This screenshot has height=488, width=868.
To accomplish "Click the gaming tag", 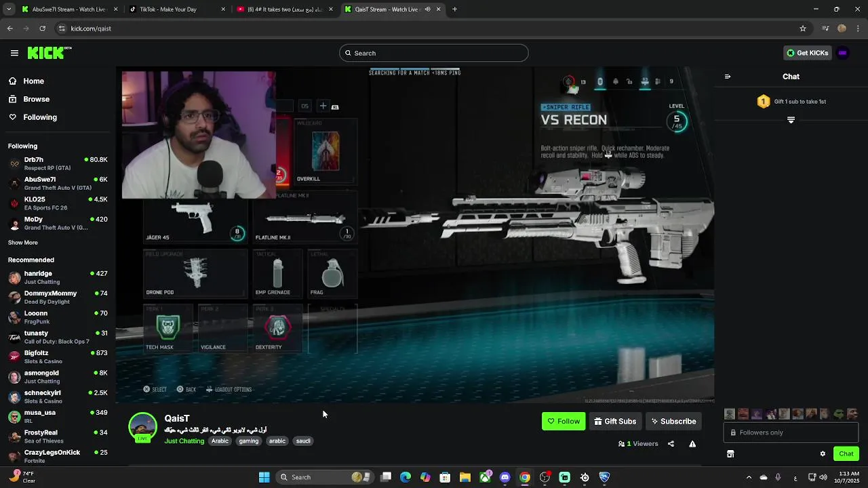I will (249, 441).
